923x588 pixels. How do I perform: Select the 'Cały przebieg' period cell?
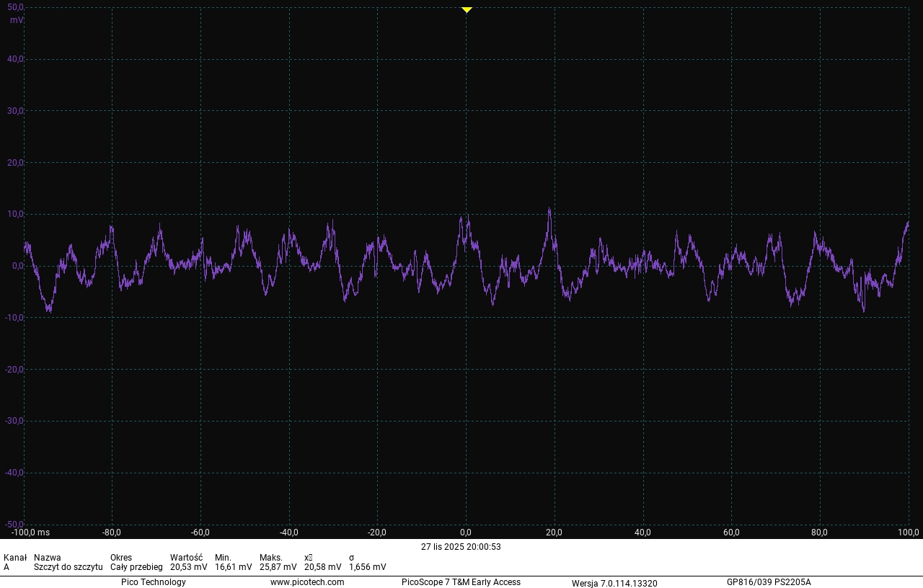(136, 567)
